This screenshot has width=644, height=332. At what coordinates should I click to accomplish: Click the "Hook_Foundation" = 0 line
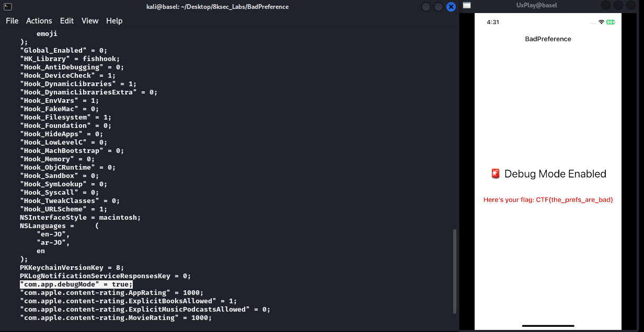tap(65, 126)
